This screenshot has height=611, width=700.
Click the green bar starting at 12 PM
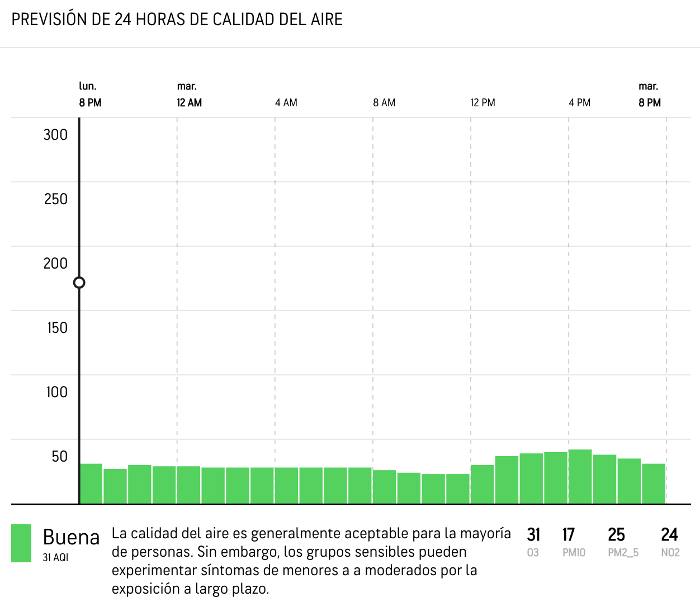coord(483,485)
